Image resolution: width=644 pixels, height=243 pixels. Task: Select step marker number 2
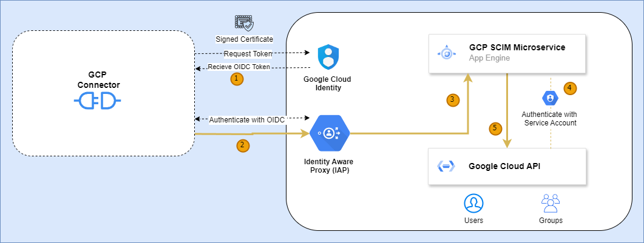242,145
